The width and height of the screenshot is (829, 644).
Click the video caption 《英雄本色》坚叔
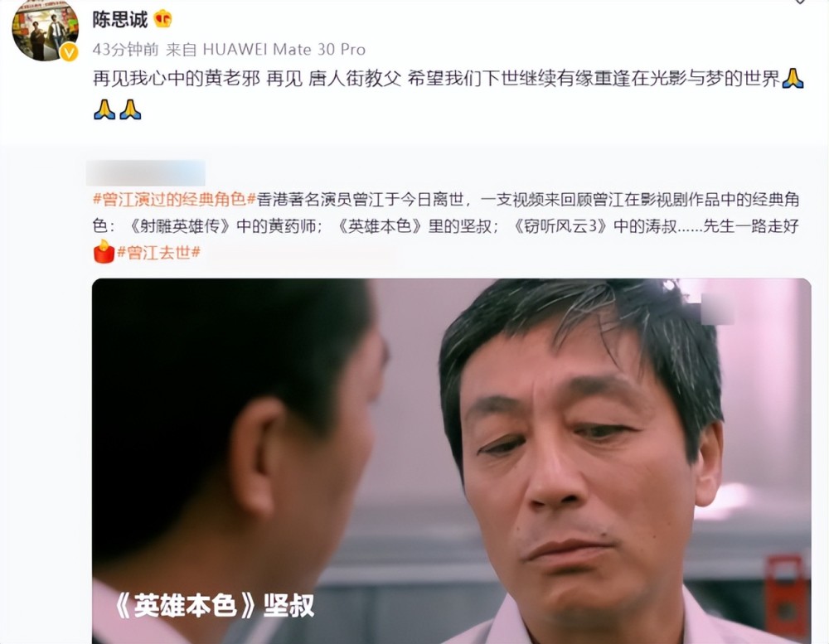(x=214, y=605)
